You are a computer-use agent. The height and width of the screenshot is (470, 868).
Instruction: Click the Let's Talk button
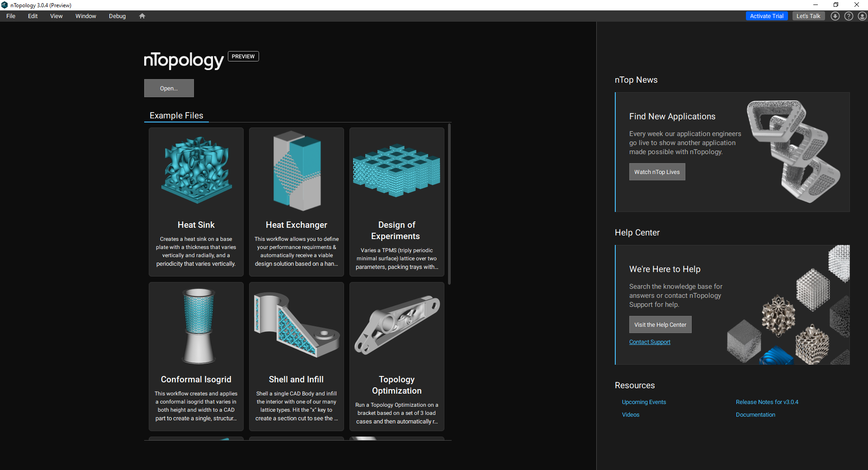point(808,16)
